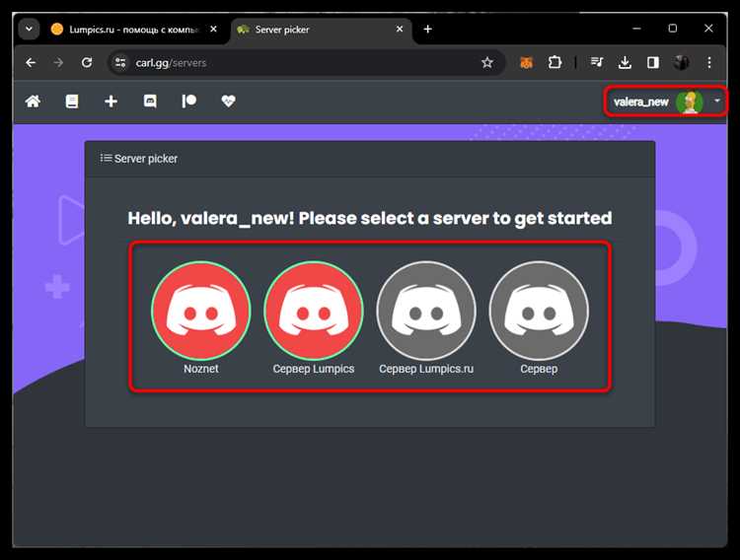Open the Carl-bot home icon
Image resolution: width=740 pixels, height=560 pixels.
[x=33, y=101]
